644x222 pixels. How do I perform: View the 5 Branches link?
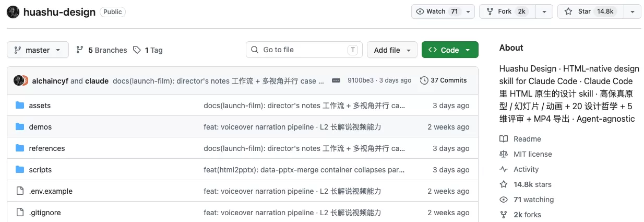coord(102,50)
